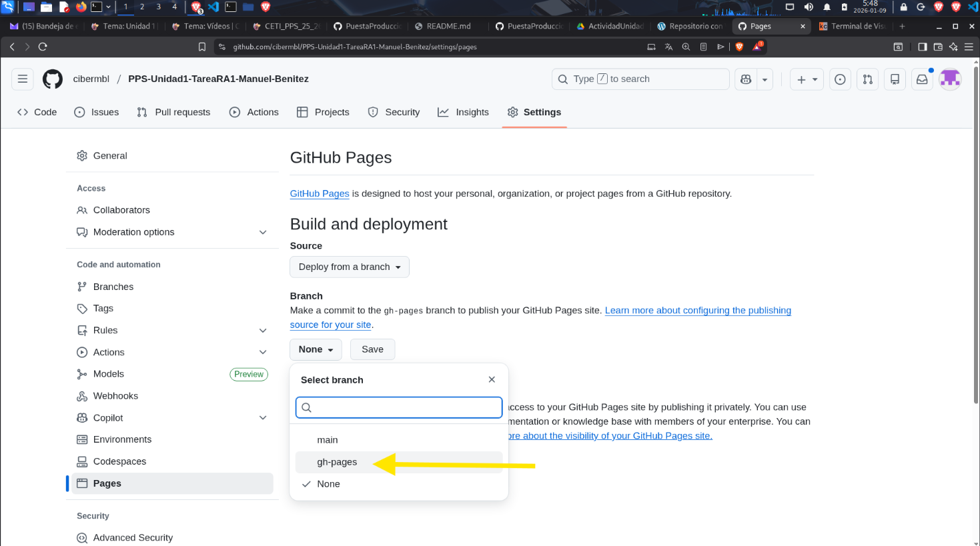The width and height of the screenshot is (980, 546).
Task: Switch to the Terminal de Vis browser tab
Action: [853, 26]
